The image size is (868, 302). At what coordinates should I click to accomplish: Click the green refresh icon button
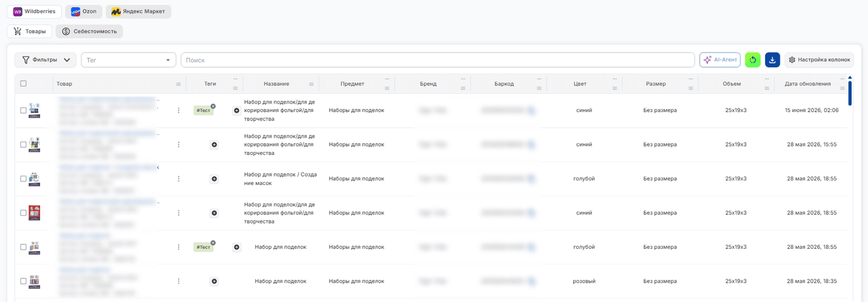pyautogui.click(x=753, y=60)
